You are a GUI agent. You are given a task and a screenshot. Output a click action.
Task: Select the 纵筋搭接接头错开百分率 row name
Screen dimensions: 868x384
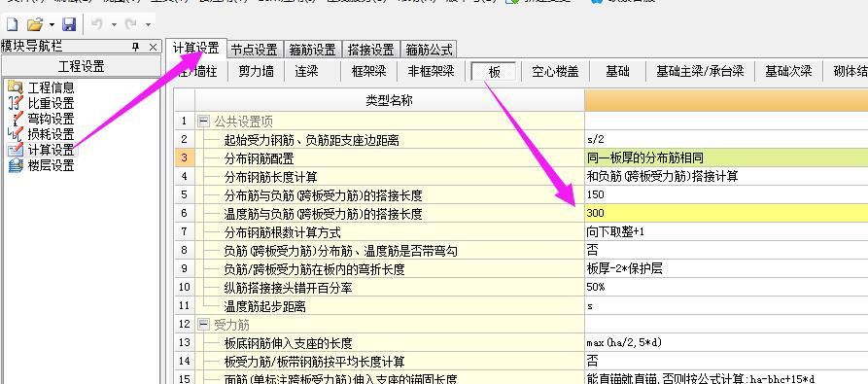coord(288,288)
